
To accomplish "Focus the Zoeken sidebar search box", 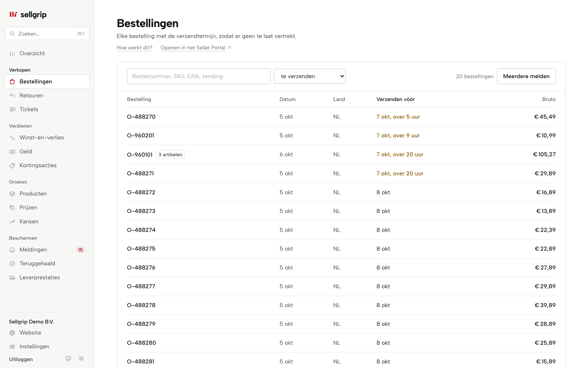I will point(47,34).
